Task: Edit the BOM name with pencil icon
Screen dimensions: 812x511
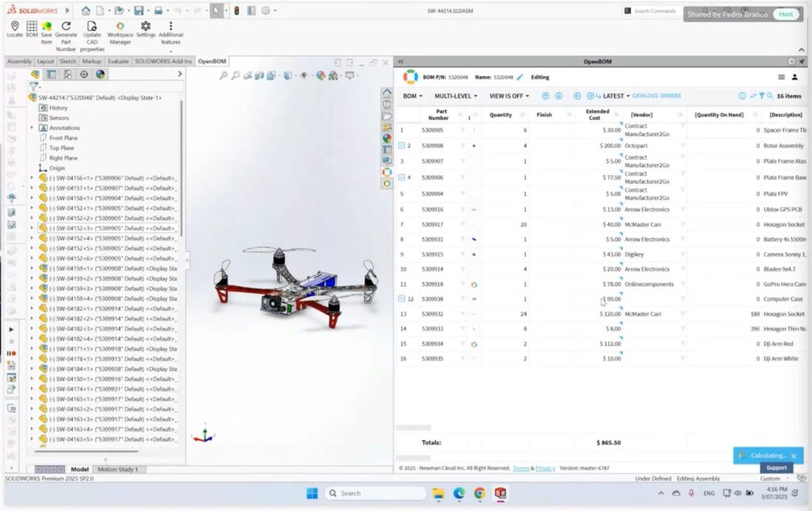Action: 520,77
